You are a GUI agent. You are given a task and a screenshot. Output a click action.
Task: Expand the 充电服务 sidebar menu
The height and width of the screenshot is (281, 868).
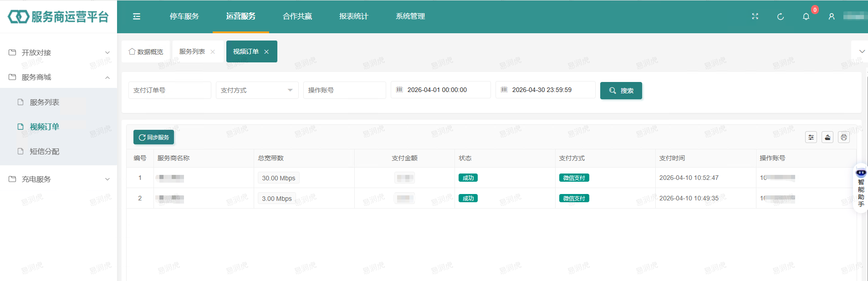point(58,179)
